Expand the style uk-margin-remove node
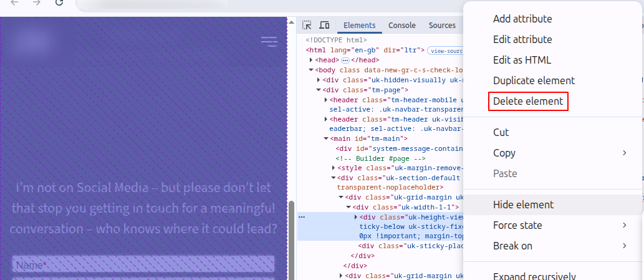This screenshot has width=644, height=280. pos(334,168)
